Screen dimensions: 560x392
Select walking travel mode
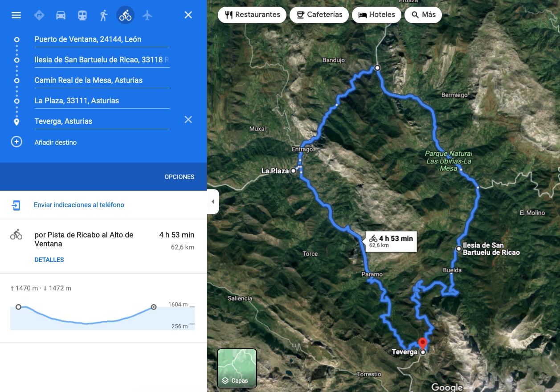(x=104, y=15)
